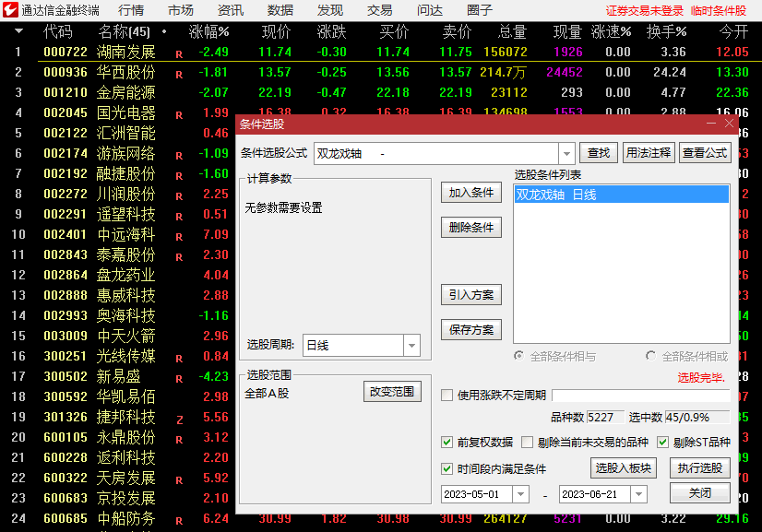
Task: Select stock row 600322 天房发展
Action: click(x=119, y=479)
